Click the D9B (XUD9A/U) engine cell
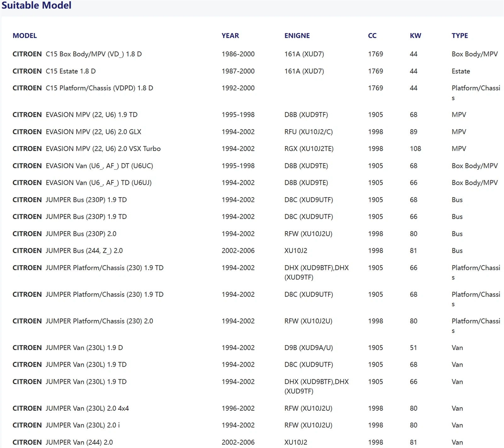This screenshot has width=504, height=448. [308, 348]
